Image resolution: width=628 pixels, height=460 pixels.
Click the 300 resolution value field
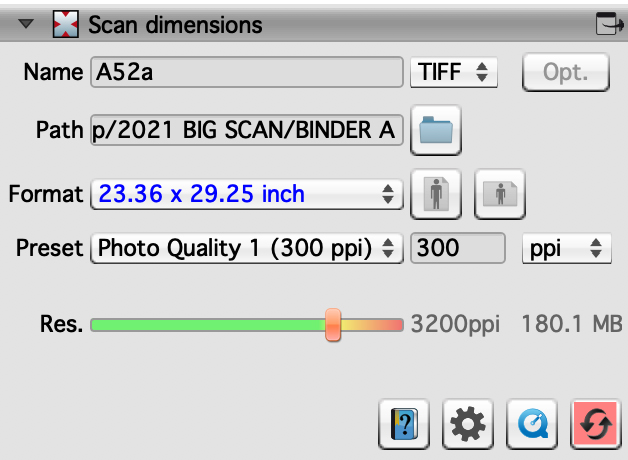point(457,248)
